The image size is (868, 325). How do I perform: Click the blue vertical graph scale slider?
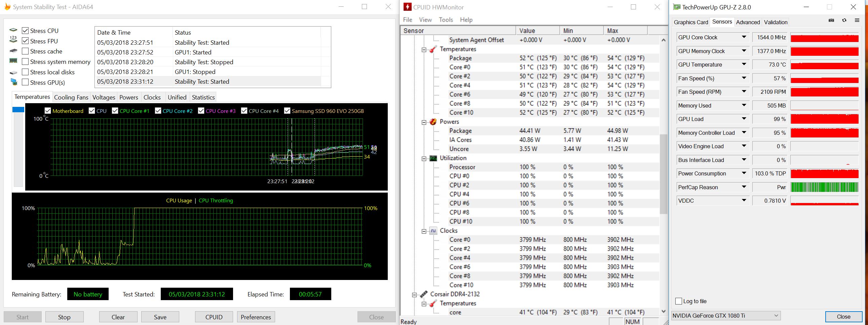point(18,110)
